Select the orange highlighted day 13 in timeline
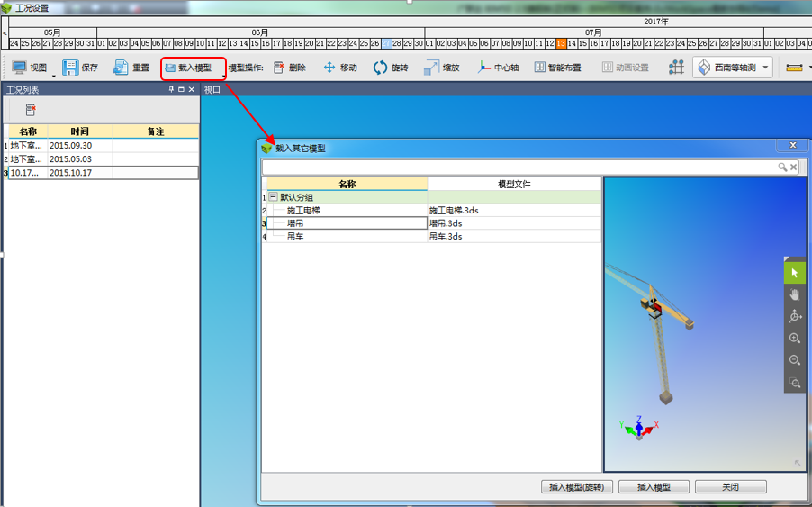Screen dimensions: 812x507 point(561,44)
